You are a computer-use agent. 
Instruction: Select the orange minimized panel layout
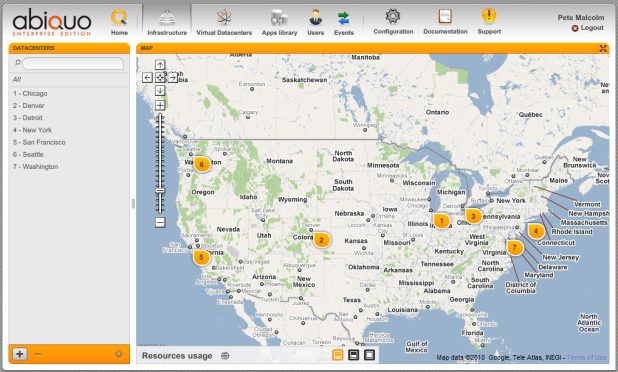pos(338,355)
